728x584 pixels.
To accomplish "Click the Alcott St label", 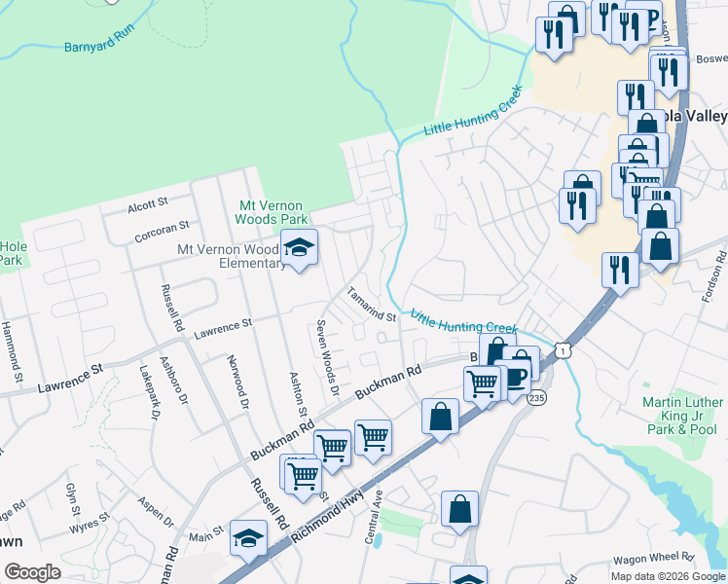I will coord(148,204).
